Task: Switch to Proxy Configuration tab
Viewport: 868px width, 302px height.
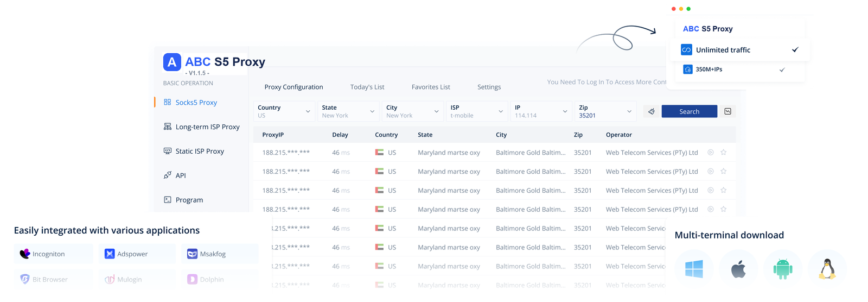Action: (x=293, y=87)
